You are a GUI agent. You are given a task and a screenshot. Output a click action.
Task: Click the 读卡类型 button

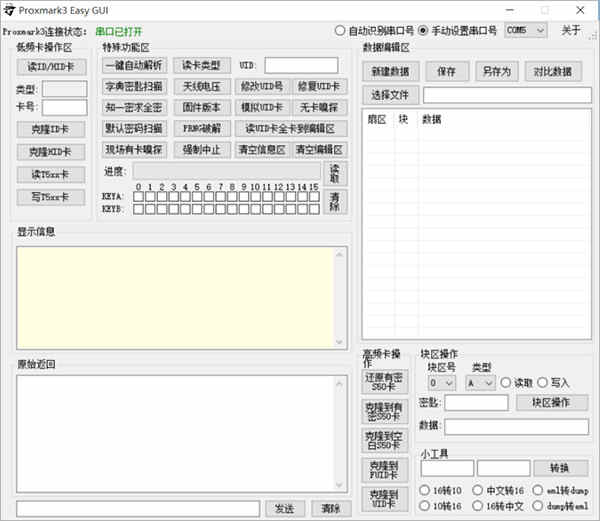(x=202, y=65)
